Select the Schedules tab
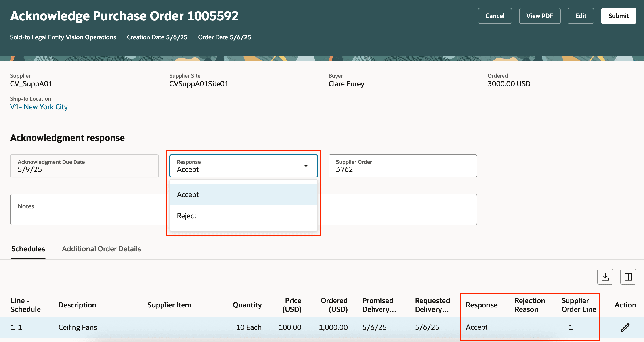Image resolution: width=644 pixels, height=342 pixels. pos(28,249)
